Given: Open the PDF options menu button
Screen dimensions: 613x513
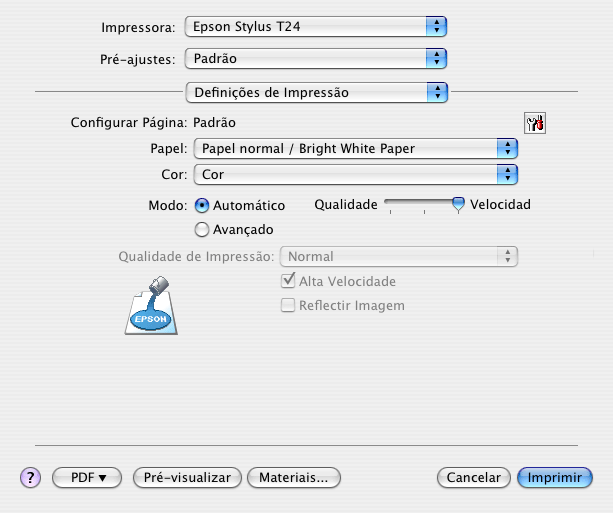Looking at the screenshot, I should click(x=87, y=477).
